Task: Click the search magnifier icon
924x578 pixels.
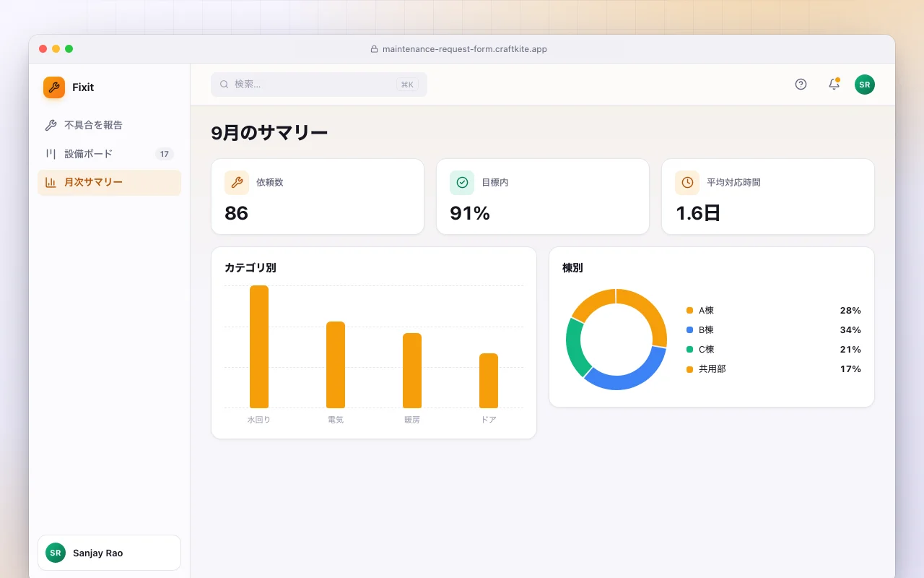Action: pos(225,85)
